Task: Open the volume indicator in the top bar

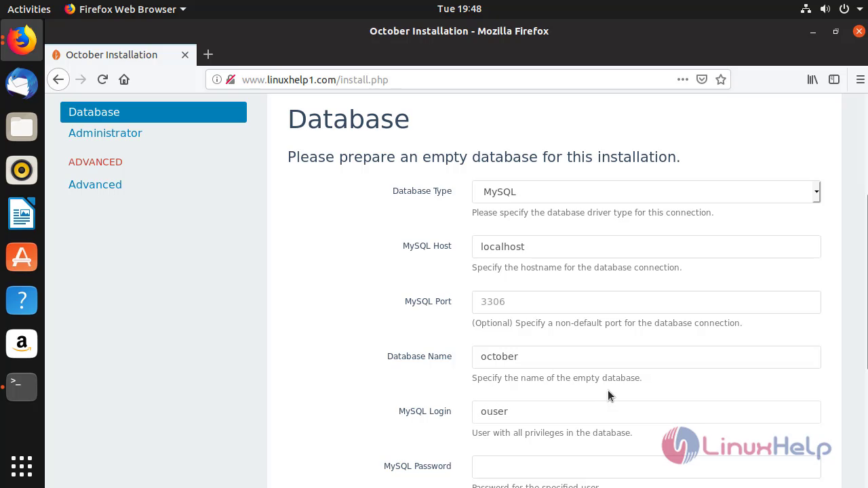Action: click(825, 9)
